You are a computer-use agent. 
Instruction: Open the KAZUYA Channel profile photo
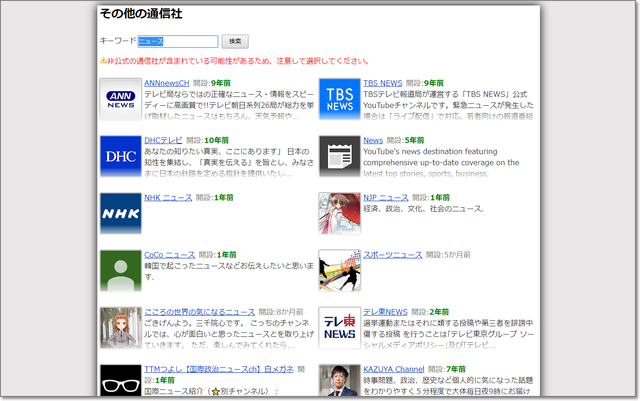coord(339,380)
